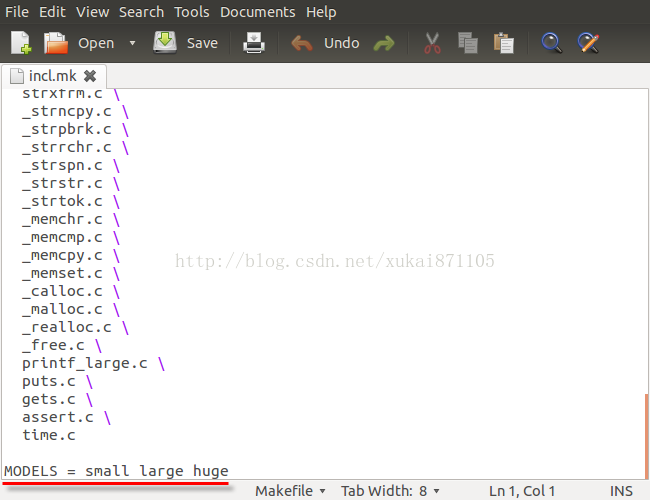Click the line _strpbrk.c
This screenshot has height=500, width=650.
75,129
